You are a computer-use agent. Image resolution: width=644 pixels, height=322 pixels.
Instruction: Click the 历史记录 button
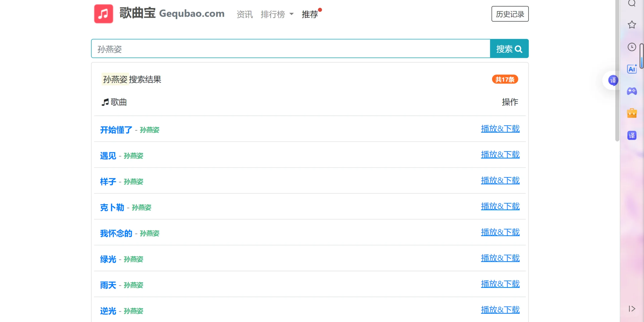(510, 14)
